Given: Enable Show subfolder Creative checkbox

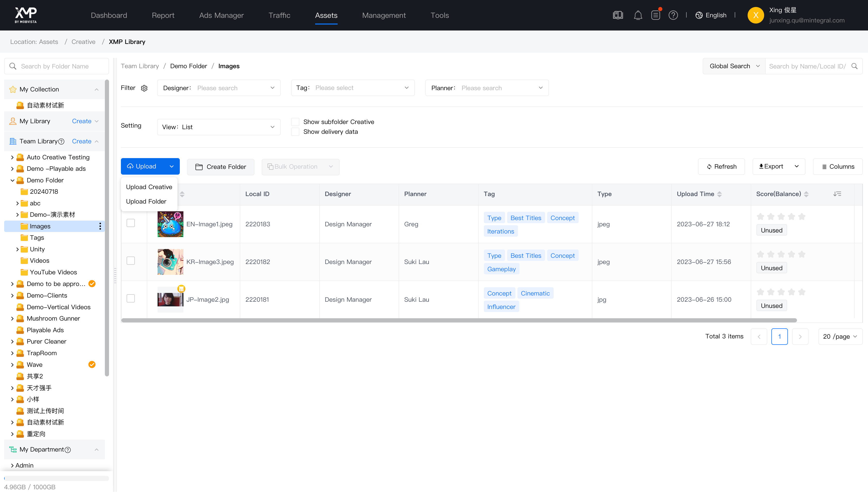Looking at the screenshot, I should tap(295, 122).
